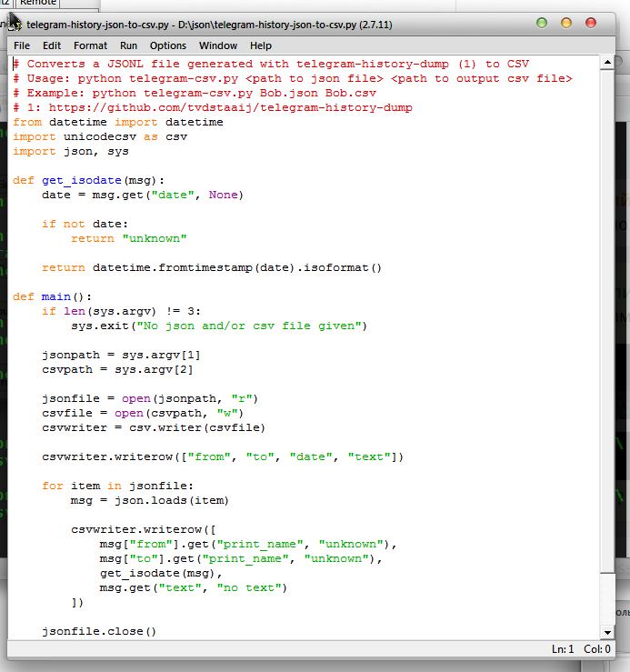Click 'import json, sys' line
This screenshot has height=672, width=630.
[x=71, y=151]
